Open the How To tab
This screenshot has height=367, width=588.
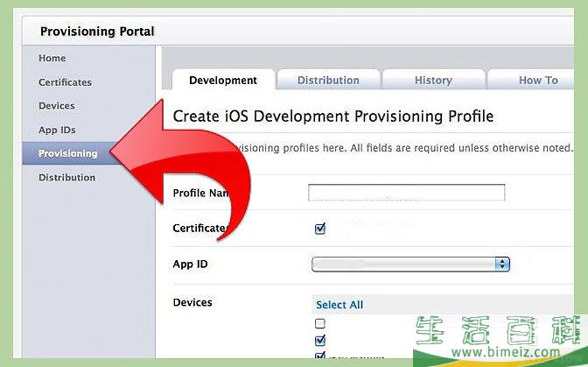(536, 80)
